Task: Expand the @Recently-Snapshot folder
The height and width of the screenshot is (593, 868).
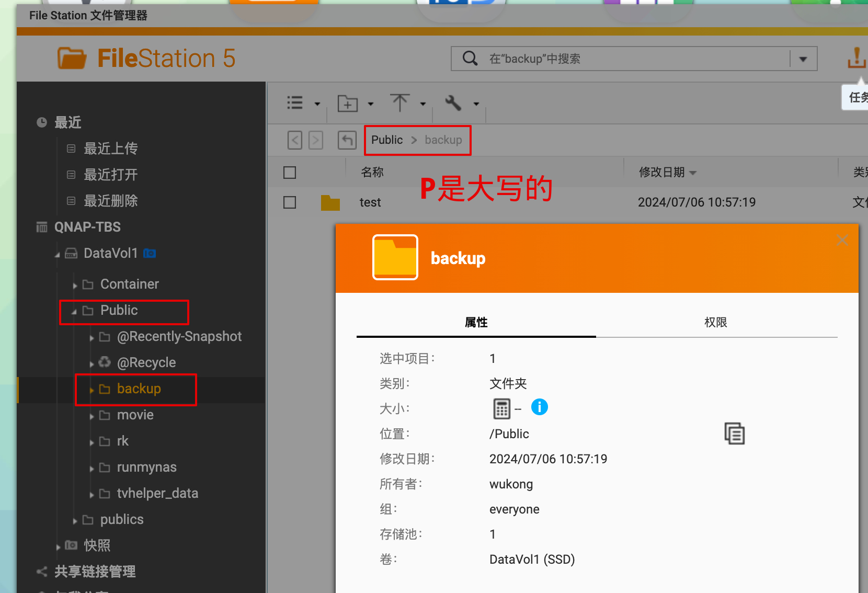Action: [92, 338]
